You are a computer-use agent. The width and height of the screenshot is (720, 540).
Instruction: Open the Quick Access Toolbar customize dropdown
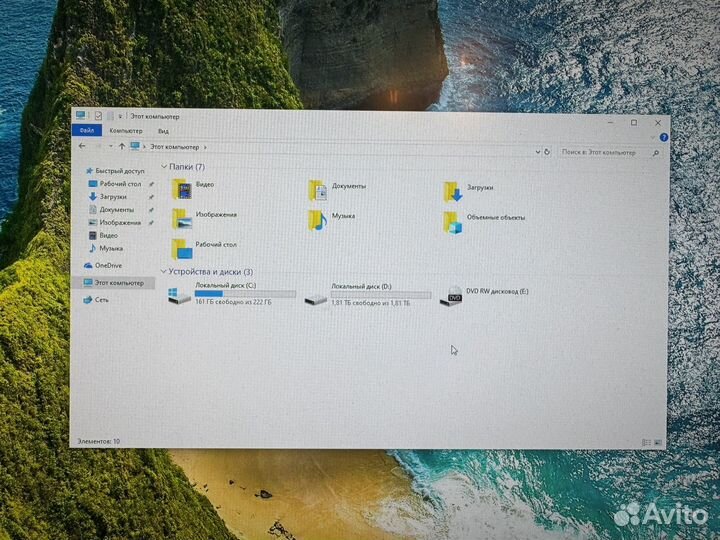point(120,117)
